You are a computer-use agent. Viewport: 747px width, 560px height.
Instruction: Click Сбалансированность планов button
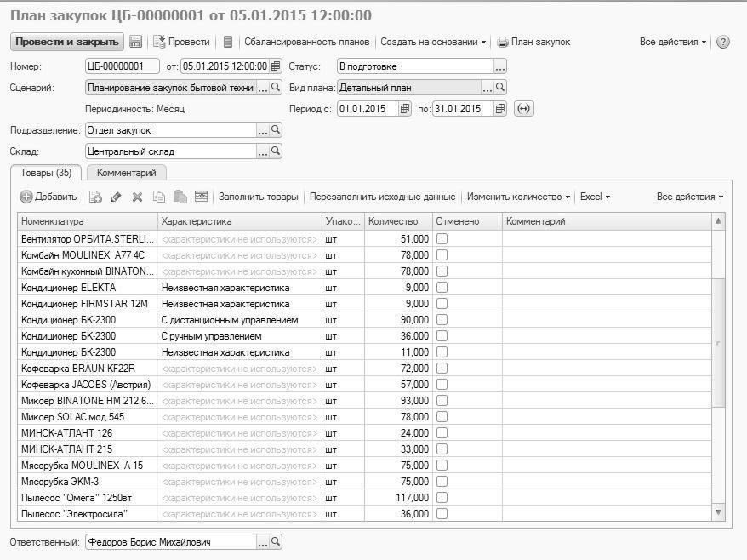pyautogui.click(x=307, y=42)
